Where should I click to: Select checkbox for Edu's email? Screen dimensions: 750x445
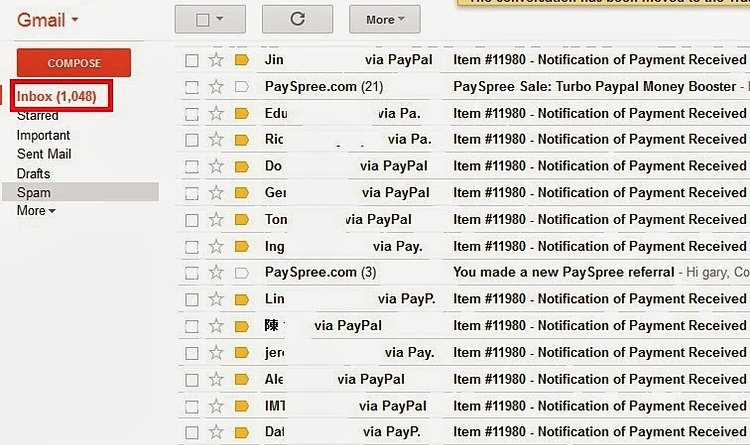pyautogui.click(x=192, y=114)
